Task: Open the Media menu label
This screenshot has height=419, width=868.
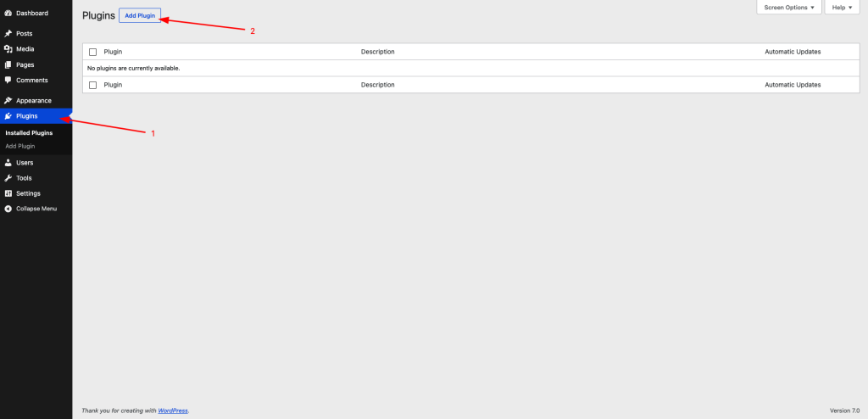Action: pyautogui.click(x=25, y=49)
